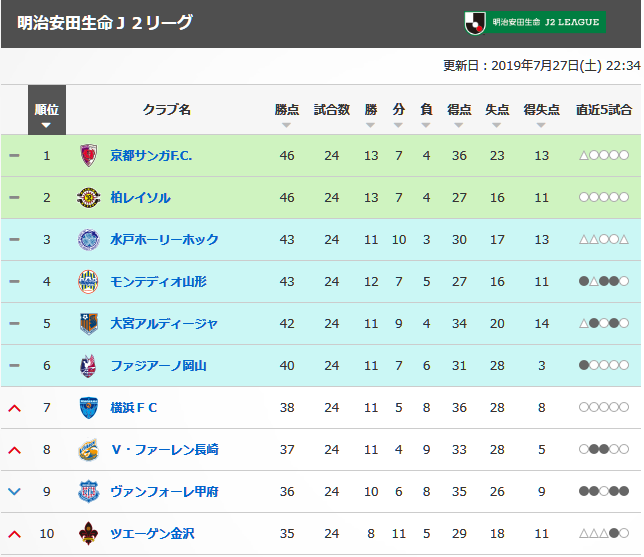Sort standings by 失点 column
Screen dimensions: 644x557
point(497,115)
